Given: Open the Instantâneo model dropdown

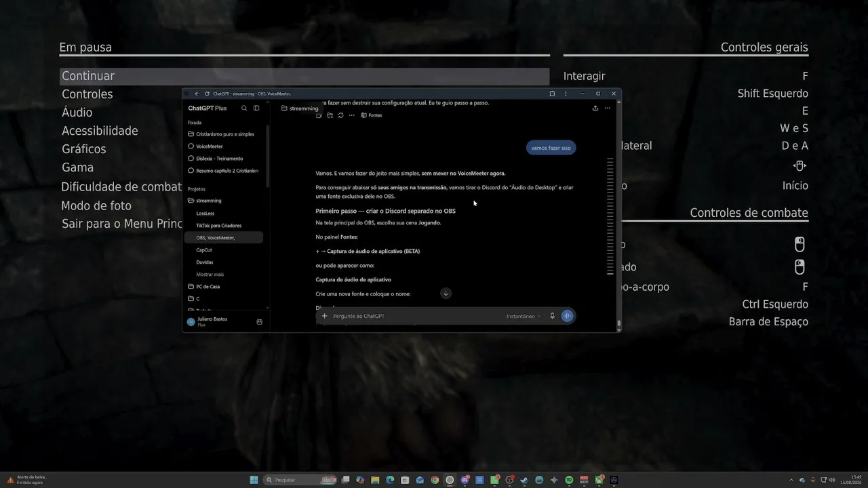Looking at the screenshot, I should coord(524,316).
